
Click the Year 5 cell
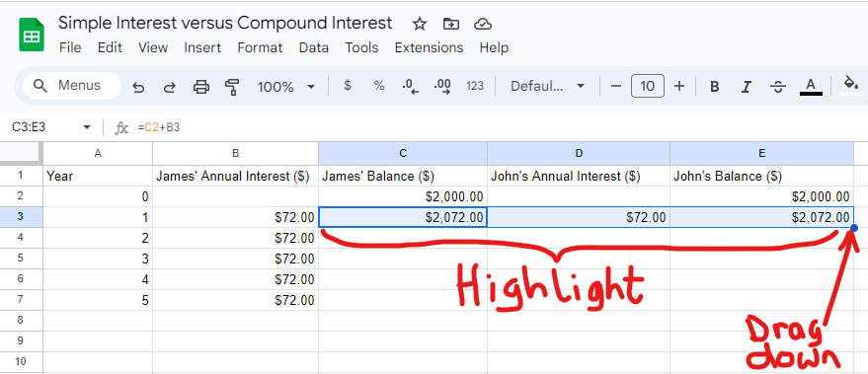click(98, 300)
